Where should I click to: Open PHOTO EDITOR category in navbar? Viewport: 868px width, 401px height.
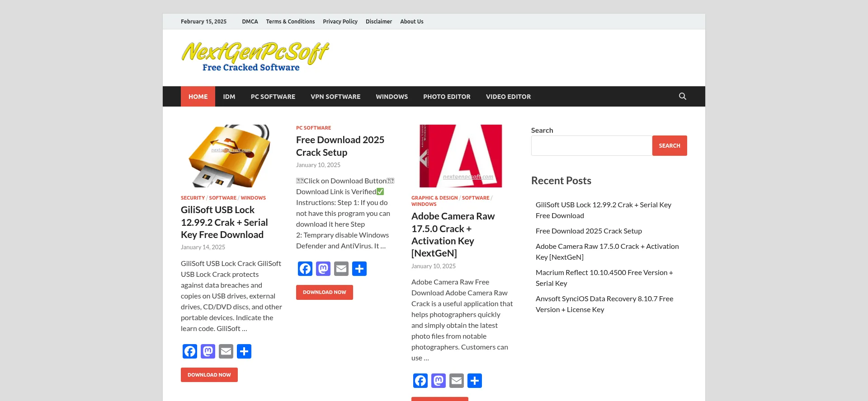[x=447, y=97]
